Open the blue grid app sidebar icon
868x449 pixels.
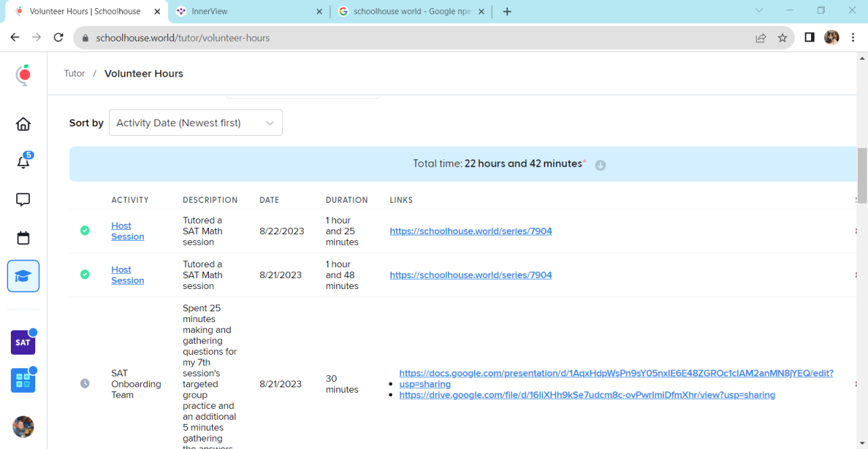pyautogui.click(x=23, y=380)
